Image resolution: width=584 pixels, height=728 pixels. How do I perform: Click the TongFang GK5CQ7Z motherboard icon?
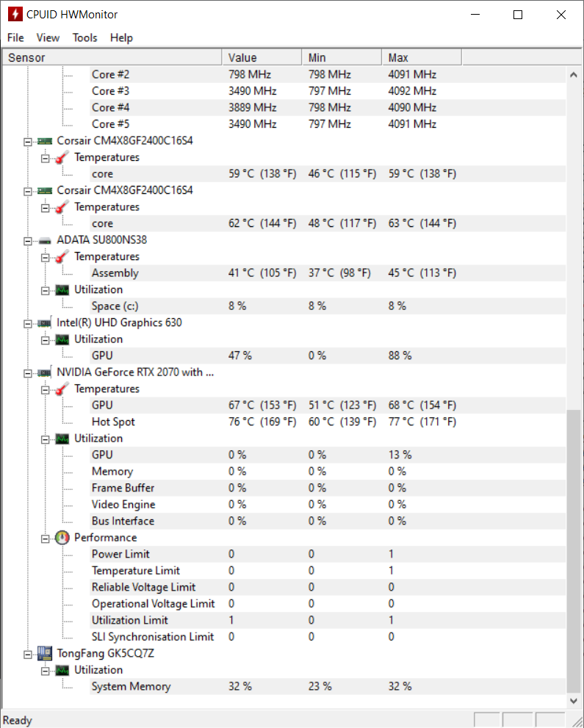click(45, 653)
